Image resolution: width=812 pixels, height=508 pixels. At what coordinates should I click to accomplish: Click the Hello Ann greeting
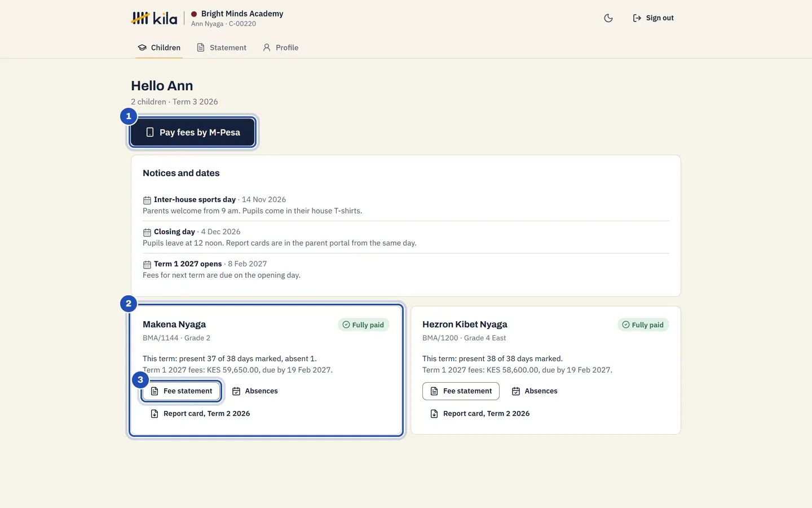tap(162, 86)
